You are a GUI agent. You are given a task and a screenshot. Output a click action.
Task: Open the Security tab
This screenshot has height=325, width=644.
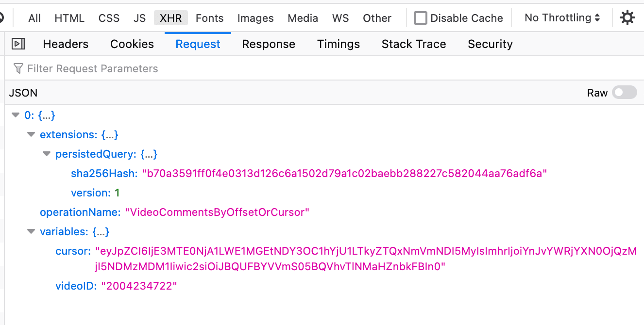click(x=490, y=44)
